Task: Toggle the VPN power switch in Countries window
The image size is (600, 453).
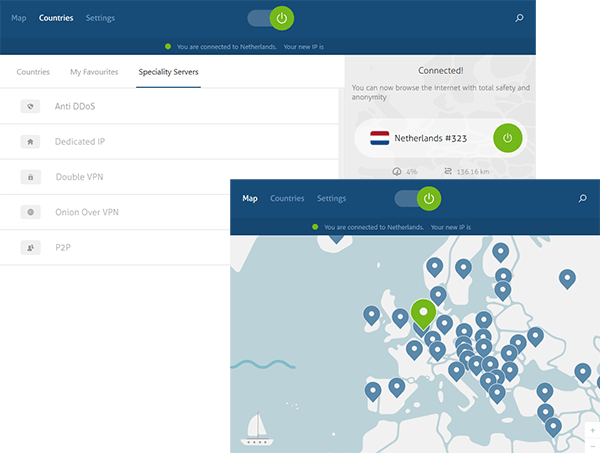Action: pos(271,18)
